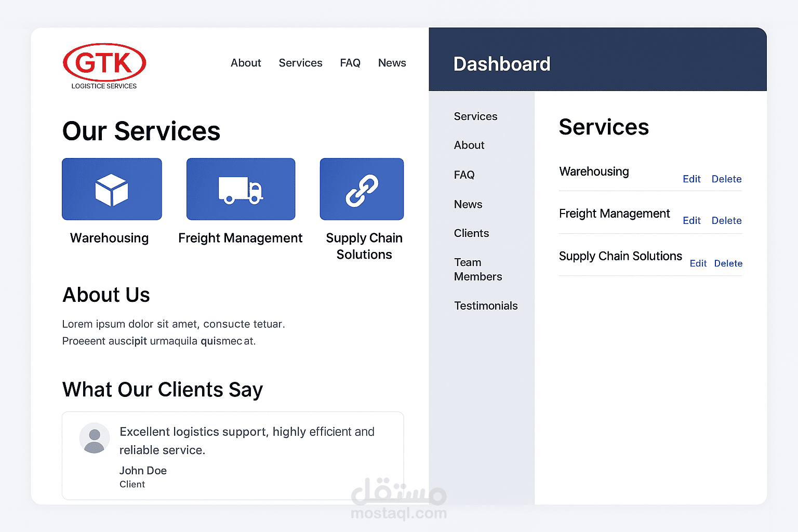The image size is (798, 532).
Task: Click the Lorem ipsum About Us paragraph
Action: tap(174, 332)
